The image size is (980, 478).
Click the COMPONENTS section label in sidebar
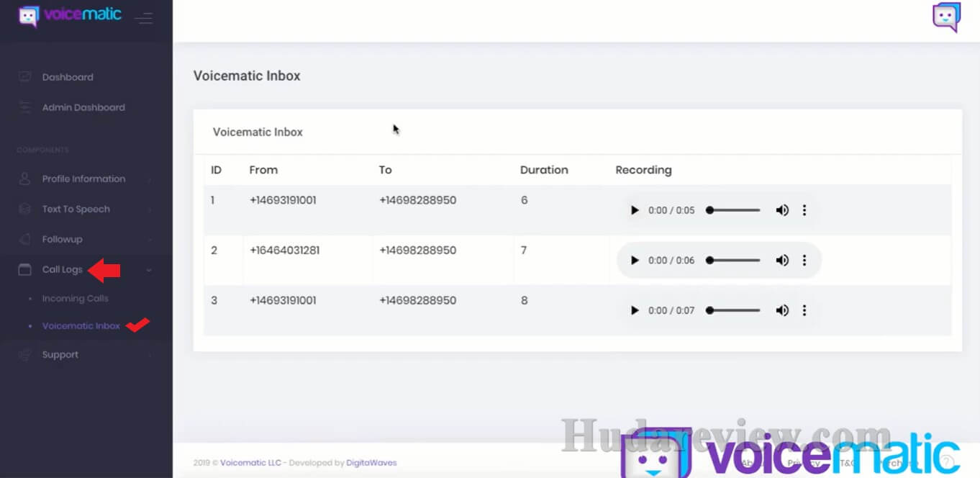tap(43, 150)
